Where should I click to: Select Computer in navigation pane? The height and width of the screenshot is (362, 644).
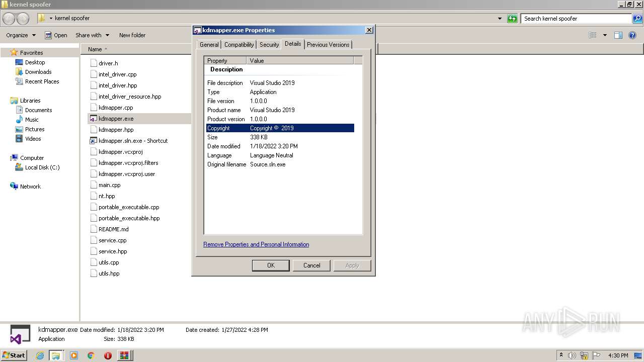point(32,158)
